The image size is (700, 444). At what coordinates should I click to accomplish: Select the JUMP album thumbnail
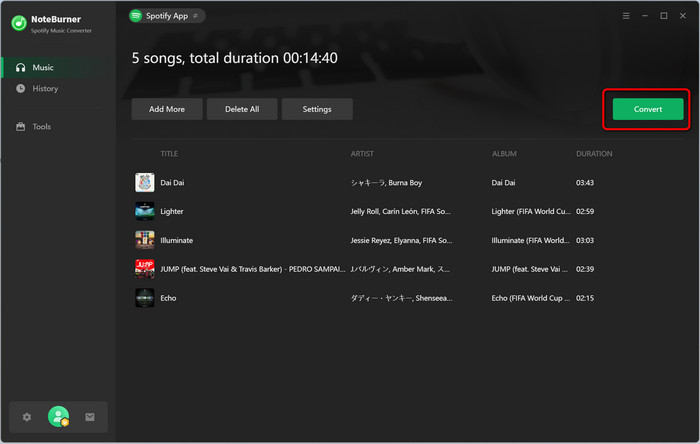click(x=145, y=269)
